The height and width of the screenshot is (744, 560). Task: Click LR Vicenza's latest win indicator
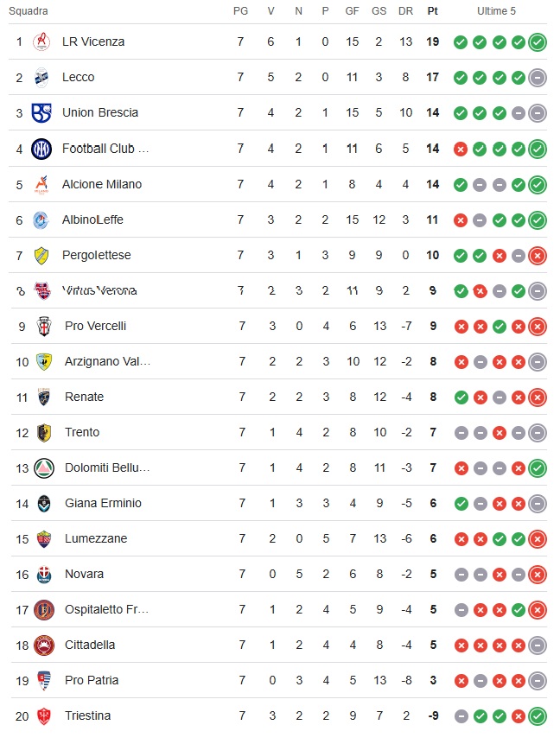[538, 42]
